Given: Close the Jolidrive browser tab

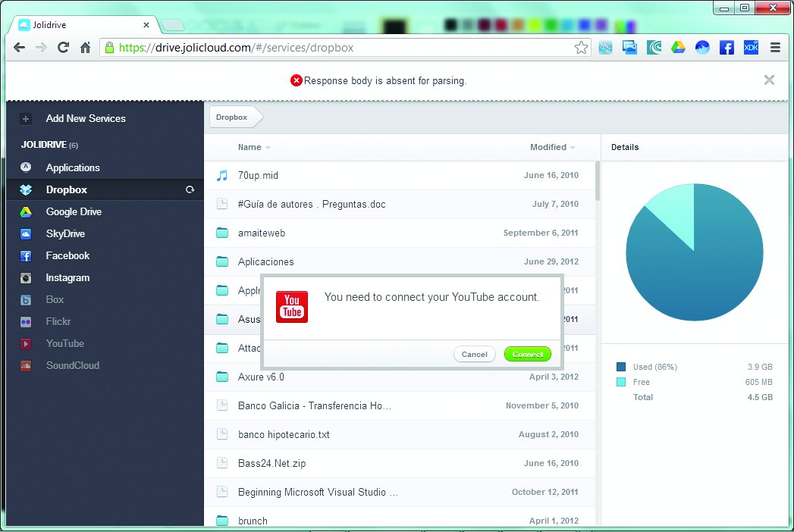Looking at the screenshot, I should 146,25.
